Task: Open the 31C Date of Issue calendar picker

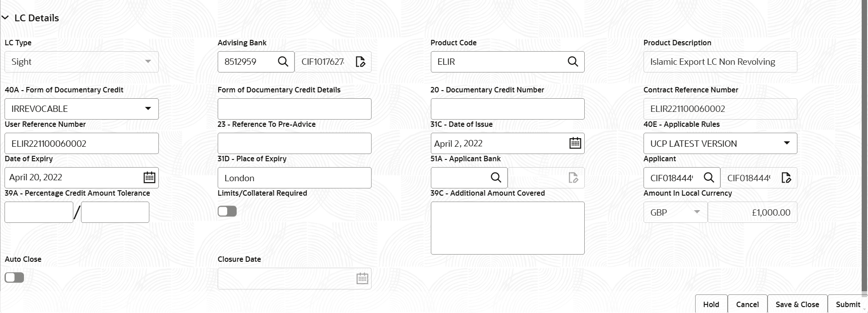Action: (x=574, y=143)
